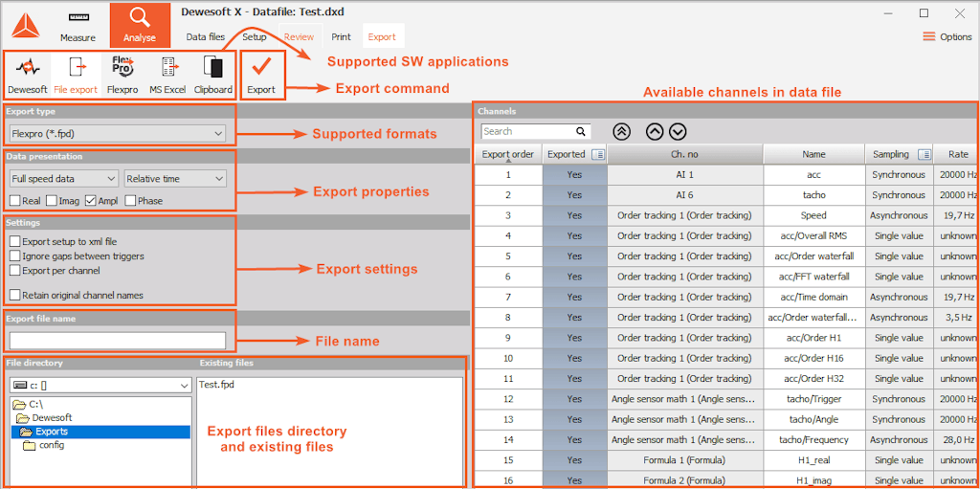Select the Clipboard export option
Viewport: 980px width, 489px height.
pyautogui.click(x=213, y=75)
